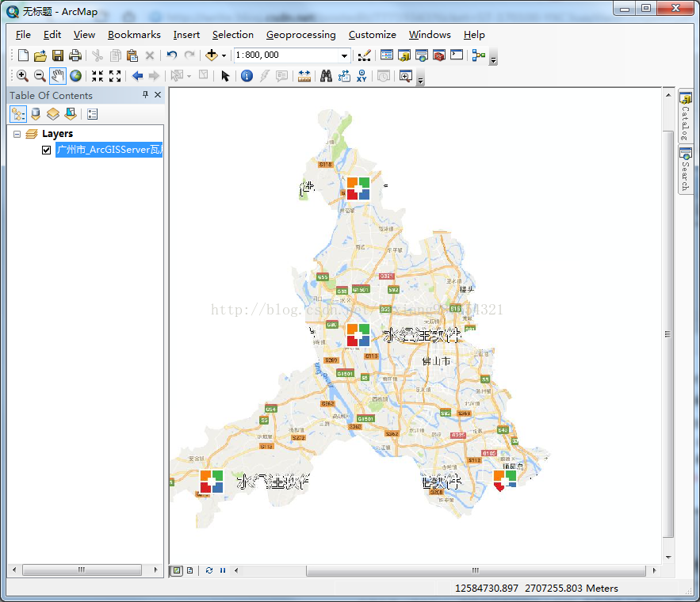Click Fixed Zoom Out icon

[115, 76]
